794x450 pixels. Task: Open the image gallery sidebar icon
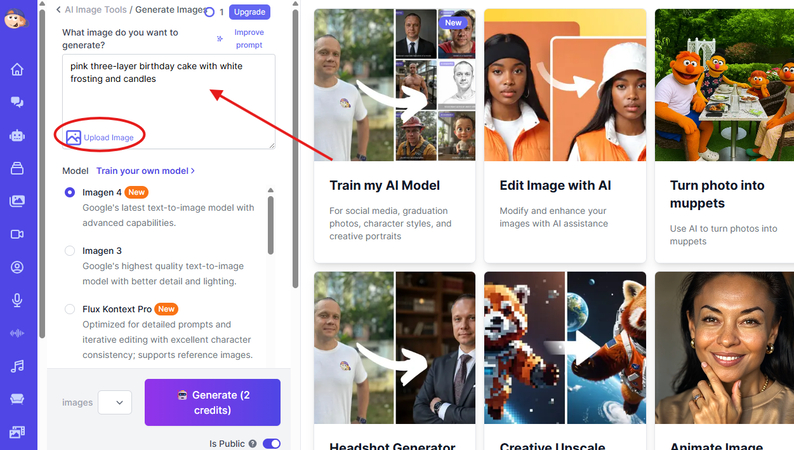pyautogui.click(x=17, y=201)
